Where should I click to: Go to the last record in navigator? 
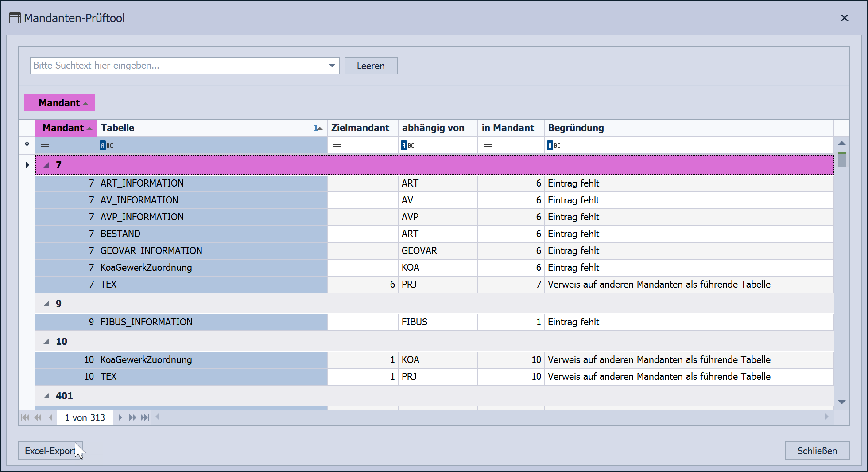click(x=145, y=417)
